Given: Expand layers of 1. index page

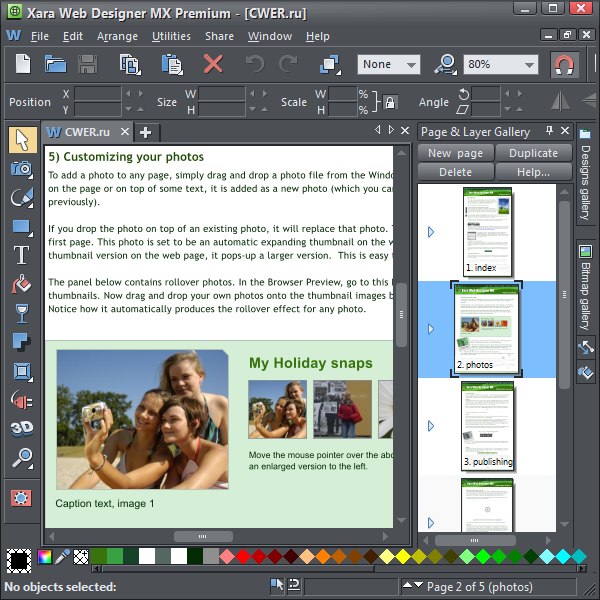Looking at the screenshot, I should 431,232.
